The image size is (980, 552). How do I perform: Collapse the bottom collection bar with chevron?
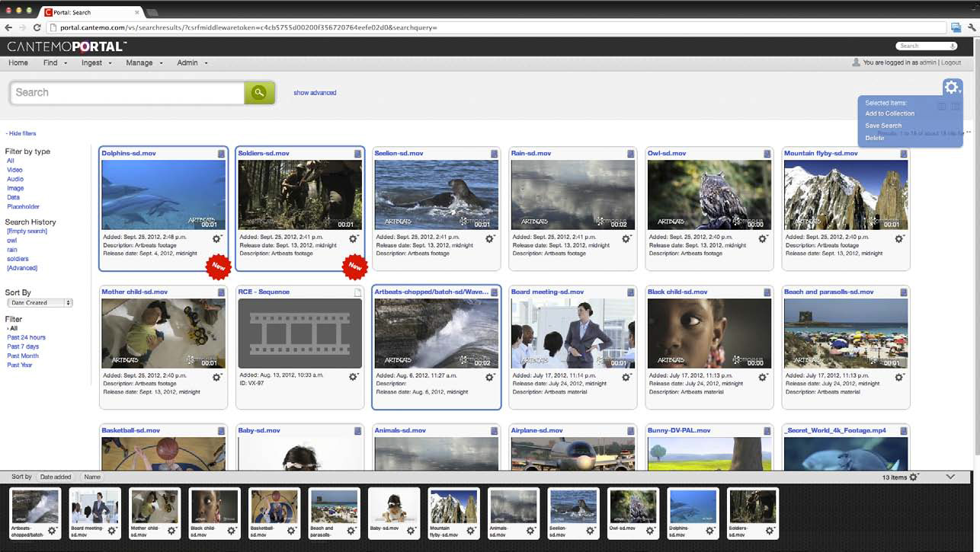point(950,477)
